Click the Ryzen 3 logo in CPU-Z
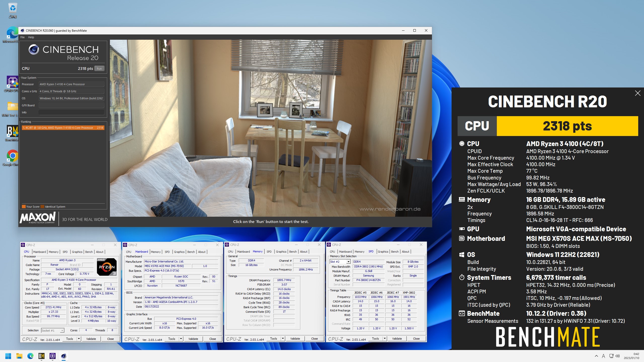Screen dimensions: 644x362 click(x=107, y=267)
